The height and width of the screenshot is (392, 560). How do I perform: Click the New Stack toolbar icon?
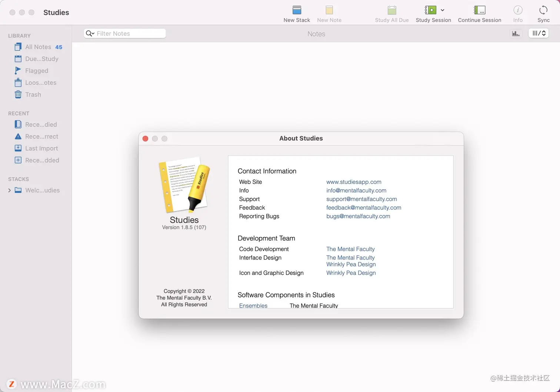pyautogui.click(x=297, y=10)
